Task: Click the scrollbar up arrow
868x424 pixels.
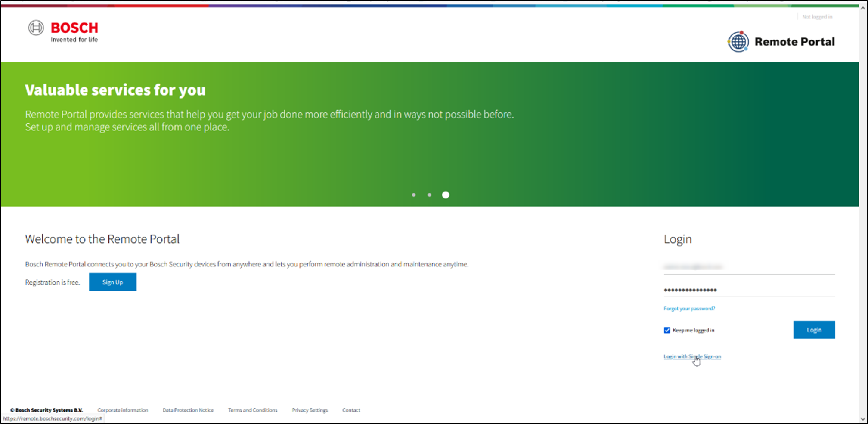Action: click(863, 8)
